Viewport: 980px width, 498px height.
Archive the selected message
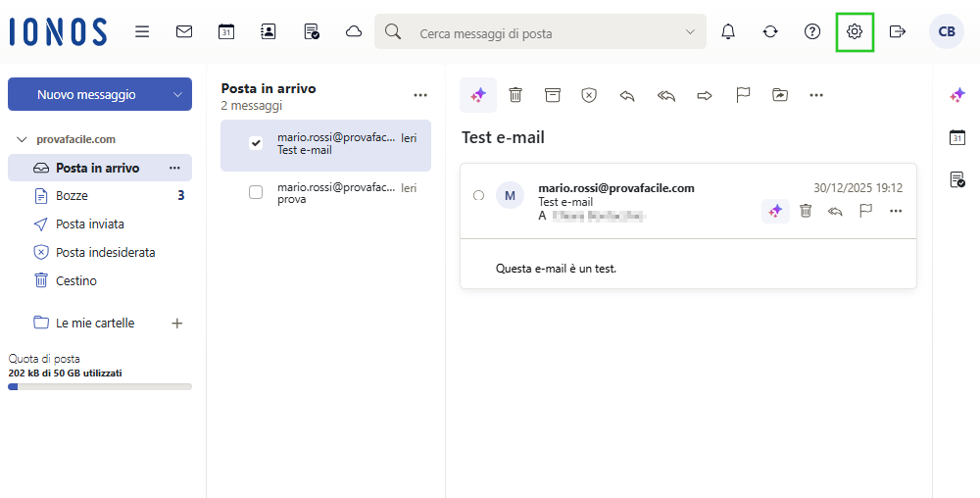click(x=553, y=95)
